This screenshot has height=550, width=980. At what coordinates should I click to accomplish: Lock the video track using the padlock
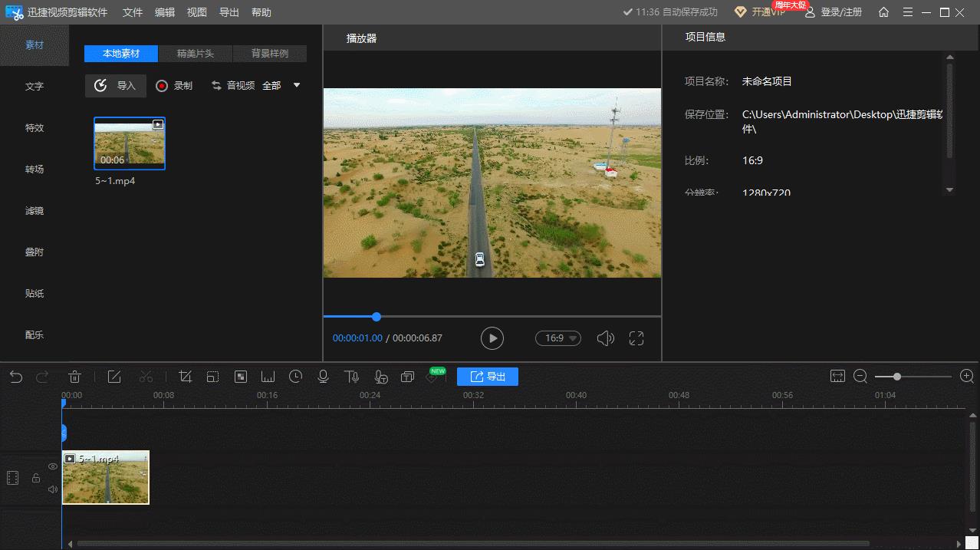pos(35,478)
